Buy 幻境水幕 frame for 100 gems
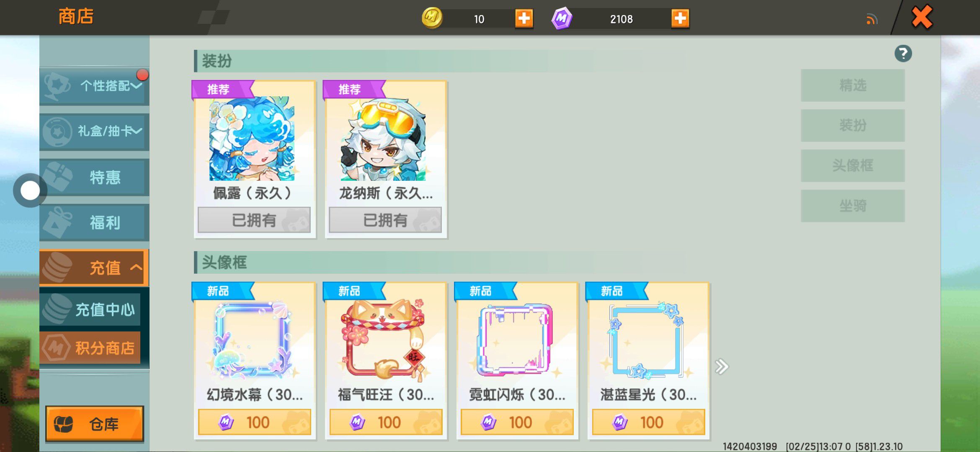980x452 pixels. 254,422
